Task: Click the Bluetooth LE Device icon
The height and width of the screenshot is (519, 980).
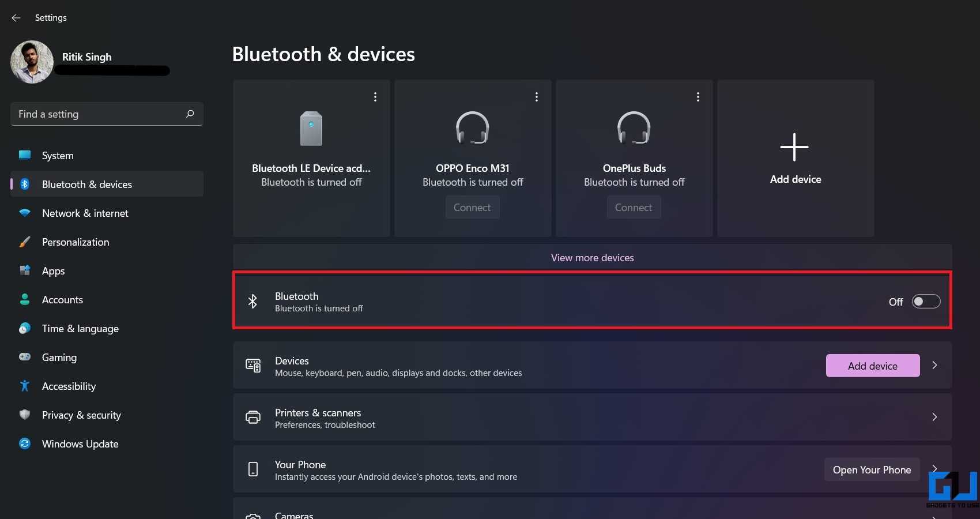Action: point(311,129)
